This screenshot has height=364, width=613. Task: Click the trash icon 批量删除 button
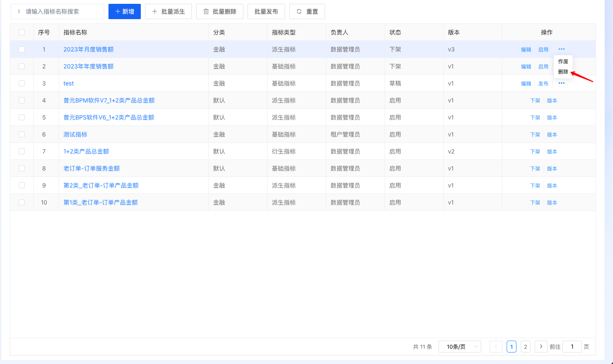click(220, 11)
